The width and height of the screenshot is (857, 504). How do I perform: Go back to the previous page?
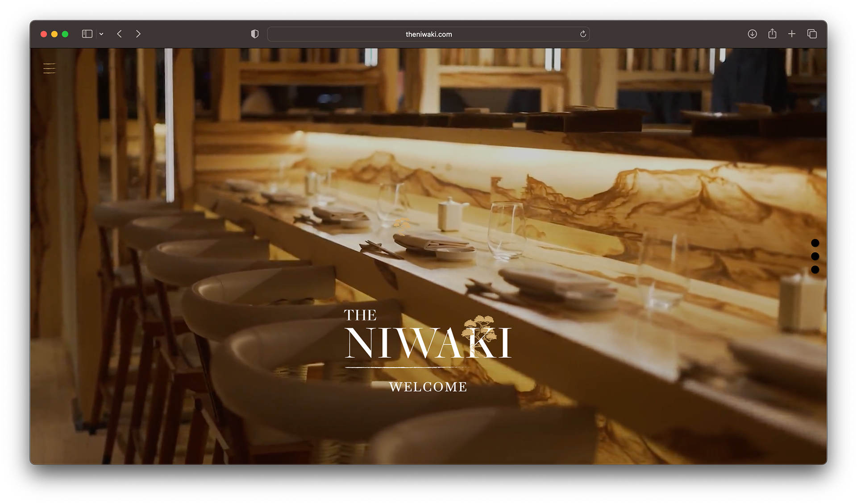[x=120, y=34]
